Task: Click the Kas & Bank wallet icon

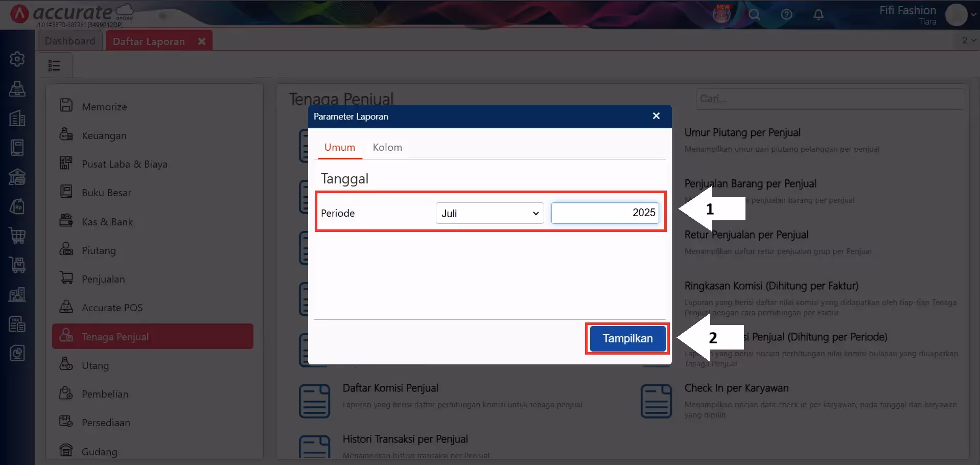Action: point(66,220)
